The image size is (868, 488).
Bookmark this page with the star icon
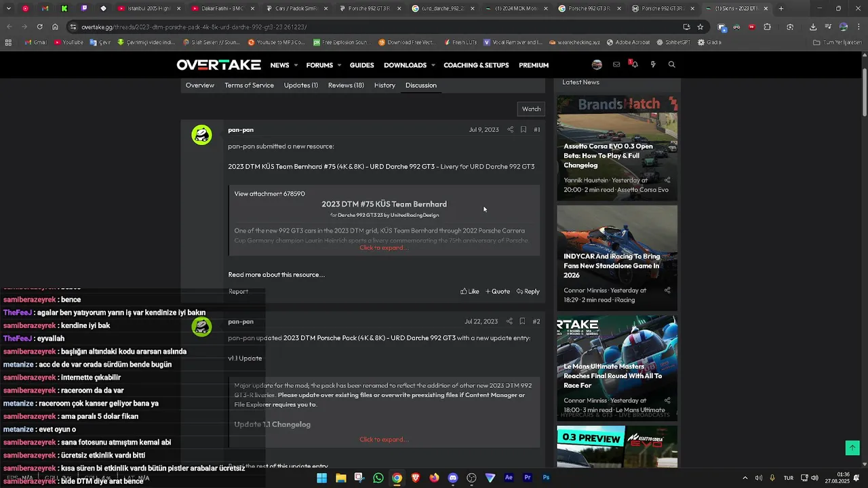[x=701, y=26]
